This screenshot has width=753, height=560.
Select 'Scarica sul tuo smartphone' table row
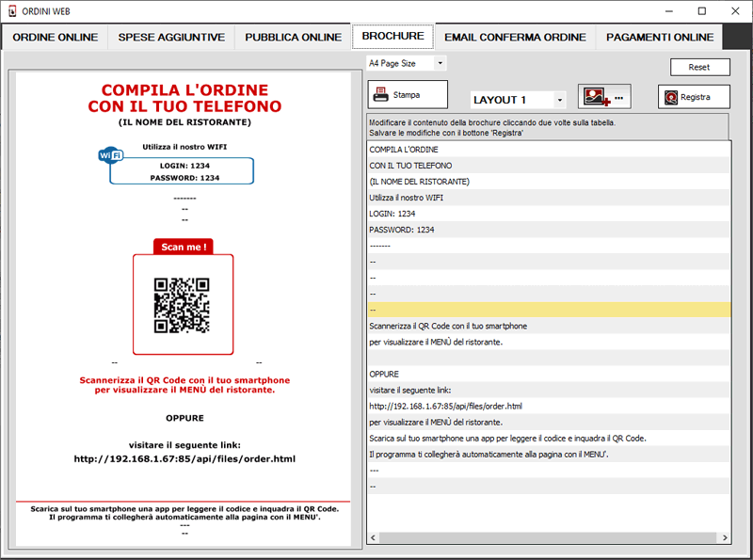549,438
